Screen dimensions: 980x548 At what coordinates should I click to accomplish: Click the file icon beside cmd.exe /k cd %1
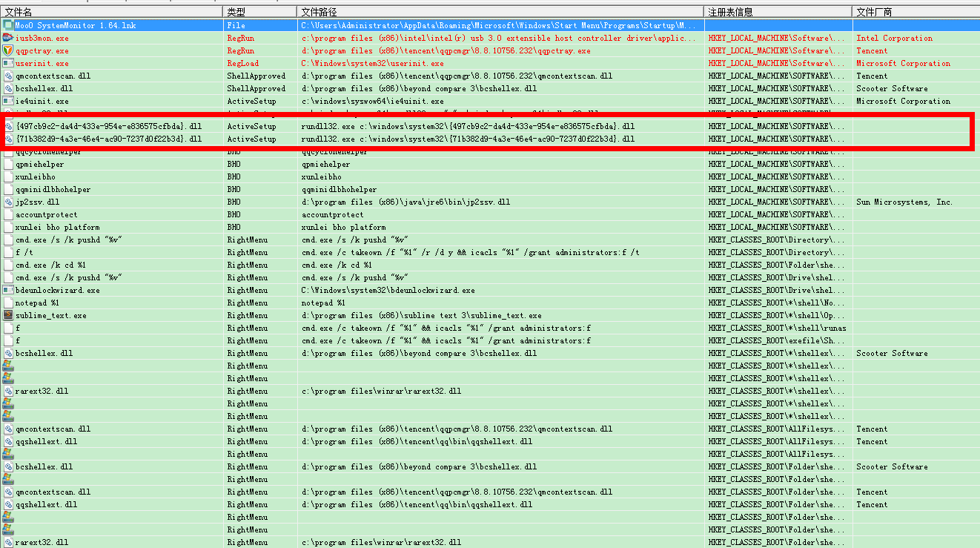(8, 265)
